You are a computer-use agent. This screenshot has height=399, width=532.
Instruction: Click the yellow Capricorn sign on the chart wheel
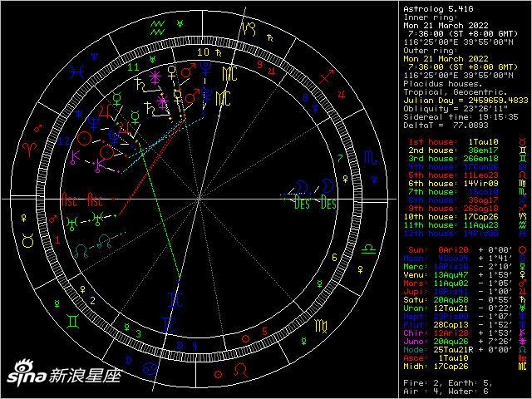click(x=249, y=29)
